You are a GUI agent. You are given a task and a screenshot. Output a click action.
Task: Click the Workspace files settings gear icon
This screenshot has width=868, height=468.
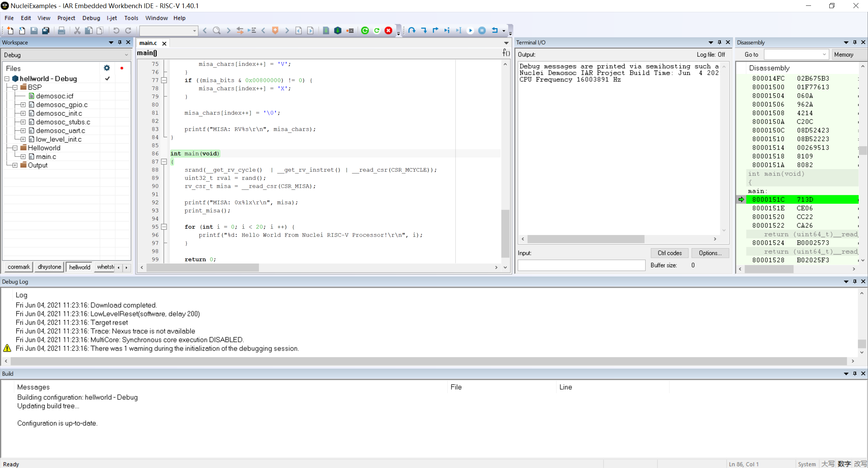pyautogui.click(x=107, y=68)
